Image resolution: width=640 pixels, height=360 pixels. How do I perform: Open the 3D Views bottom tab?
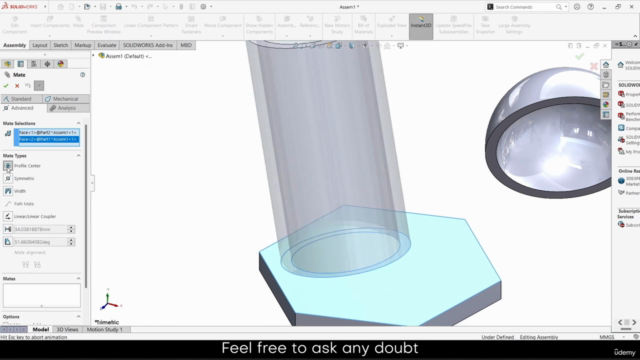point(67,329)
